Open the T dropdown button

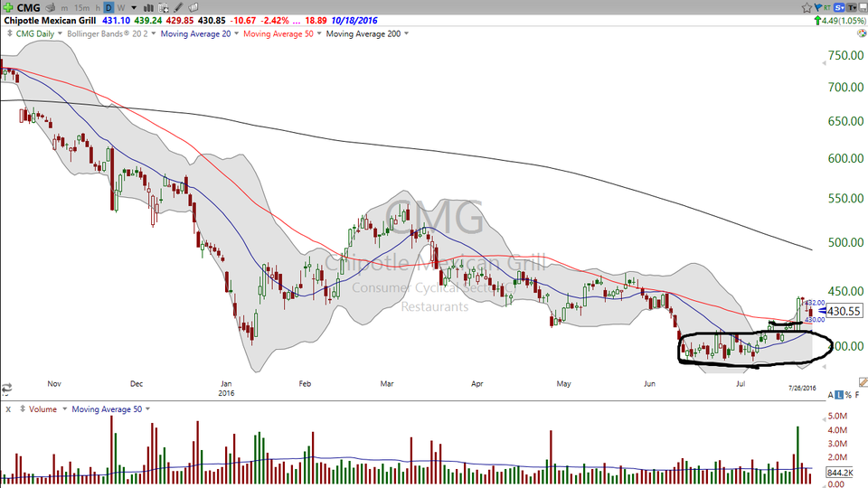[853, 8]
